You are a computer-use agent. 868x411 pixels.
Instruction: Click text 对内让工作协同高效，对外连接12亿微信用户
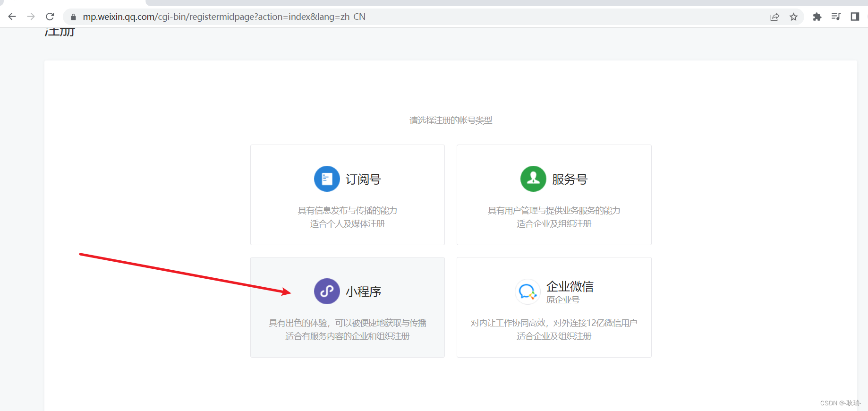coord(554,323)
